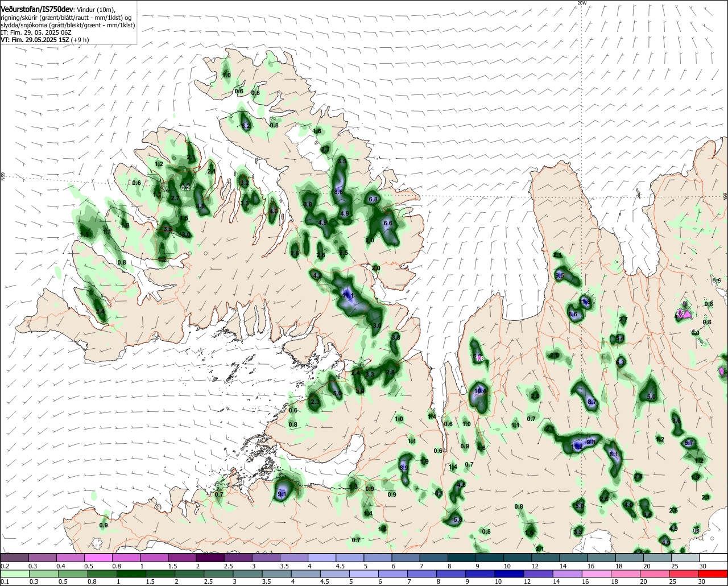Click the bright pink swatch between 0.5 and 0.8
Screen dimensions: 728x586
pos(98,558)
